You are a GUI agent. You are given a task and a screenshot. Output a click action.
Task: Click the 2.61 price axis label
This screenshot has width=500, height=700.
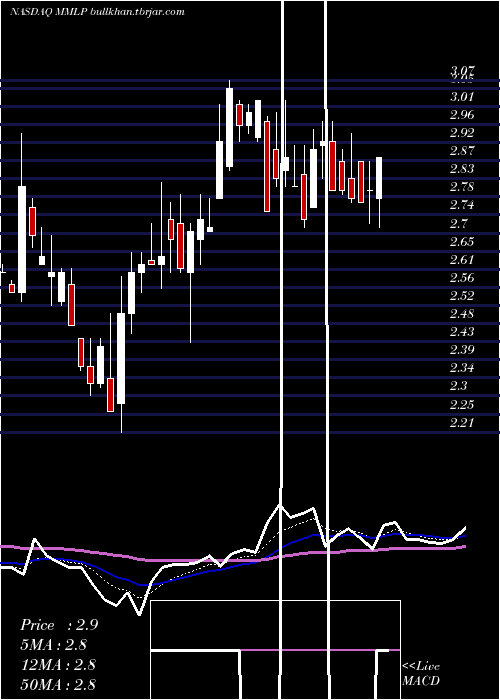click(x=462, y=259)
